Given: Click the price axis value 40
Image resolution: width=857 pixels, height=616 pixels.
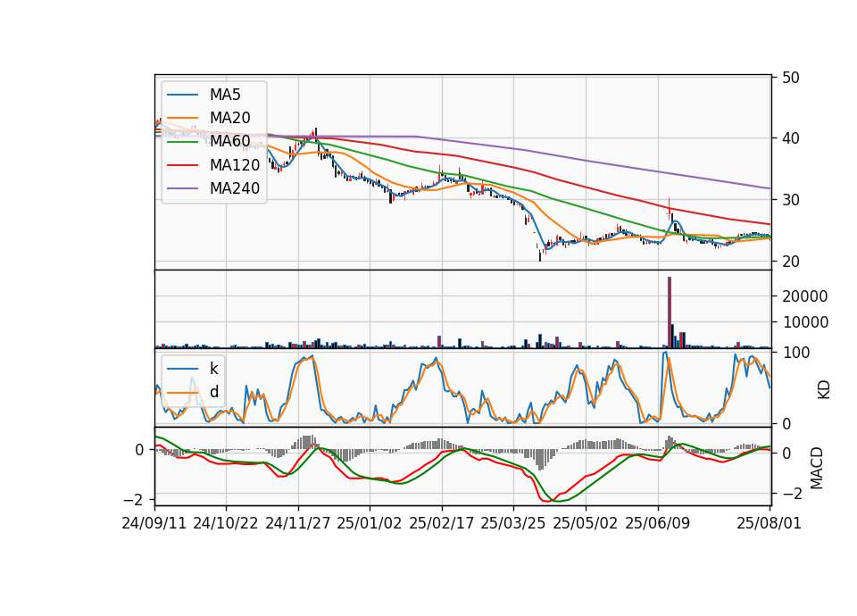Looking at the screenshot, I should (x=791, y=139).
